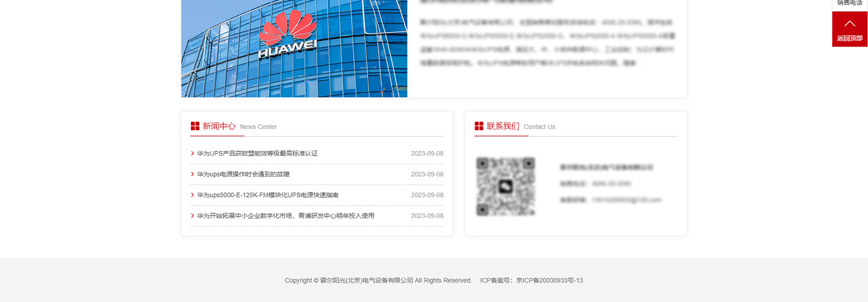Open the 联系我们 section heading
868x302 pixels.
point(503,126)
